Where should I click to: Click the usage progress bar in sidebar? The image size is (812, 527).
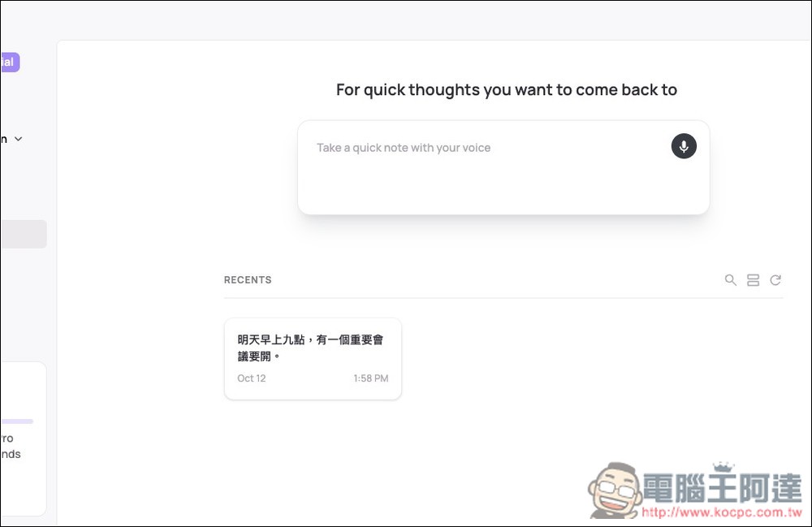point(16,421)
